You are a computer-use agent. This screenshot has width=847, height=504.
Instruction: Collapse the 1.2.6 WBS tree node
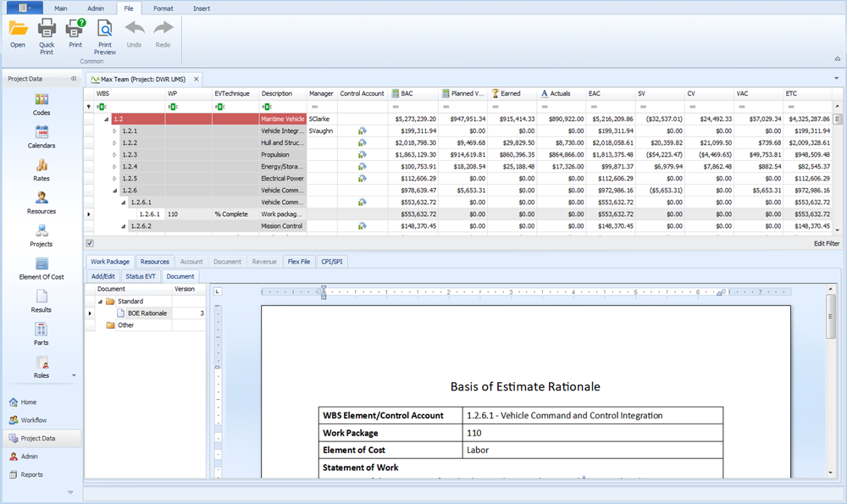tap(116, 191)
